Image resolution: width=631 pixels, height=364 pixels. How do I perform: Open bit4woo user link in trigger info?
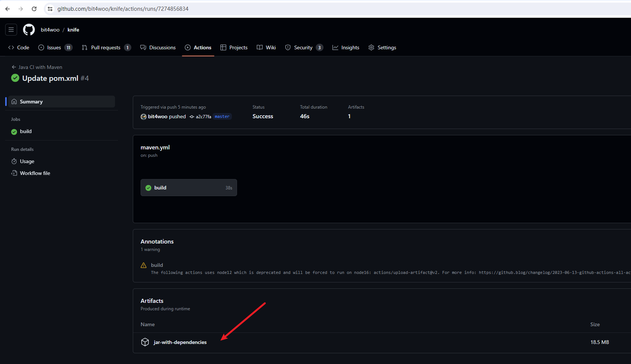(158, 116)
